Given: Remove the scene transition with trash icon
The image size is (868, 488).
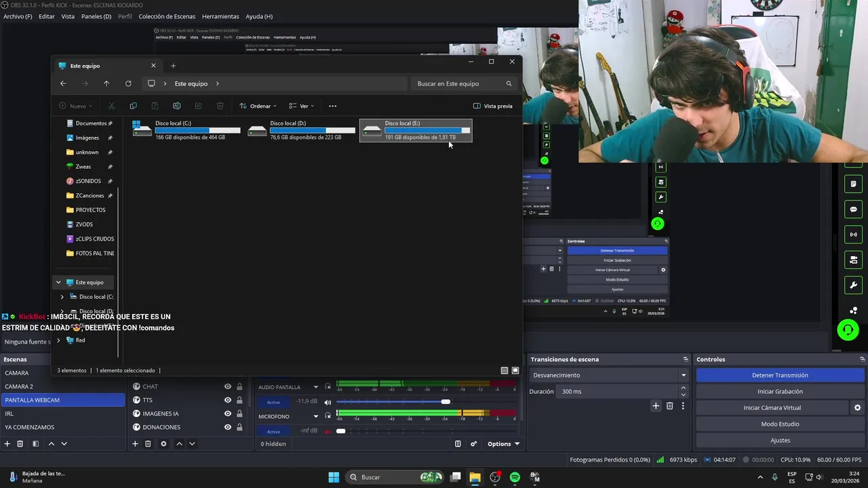Looking at the screenshot, I should click(669, 406).
